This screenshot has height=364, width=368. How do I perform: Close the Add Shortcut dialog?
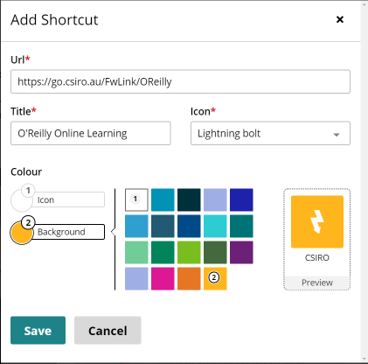coord(340,20)
